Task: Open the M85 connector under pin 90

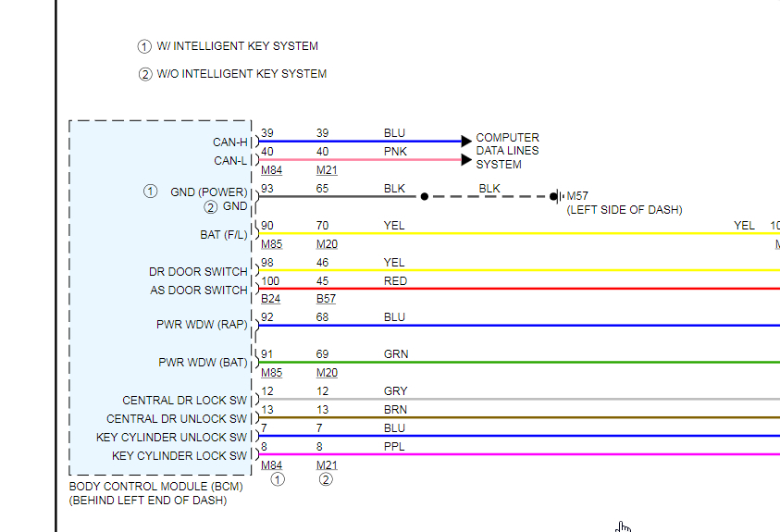Action: tap(272, 244)
